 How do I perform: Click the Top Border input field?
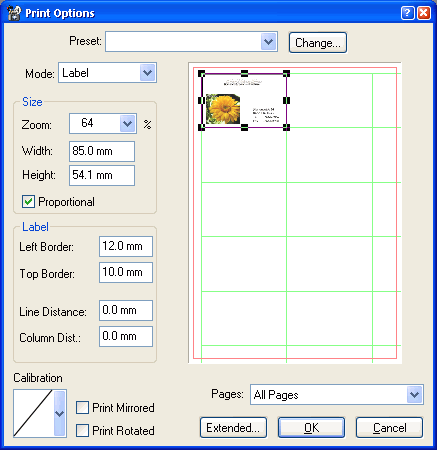126,272
